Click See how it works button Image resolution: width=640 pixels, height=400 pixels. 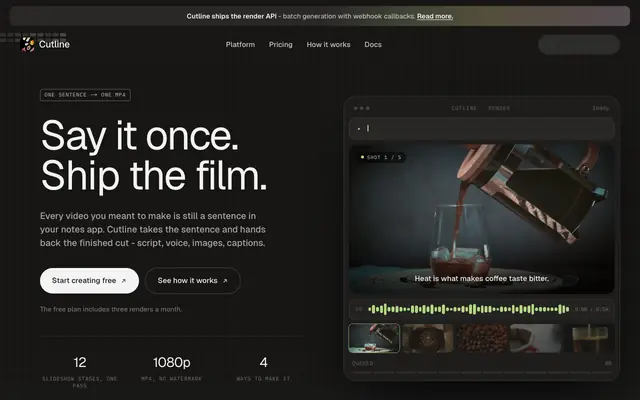[x=193, y=281]
